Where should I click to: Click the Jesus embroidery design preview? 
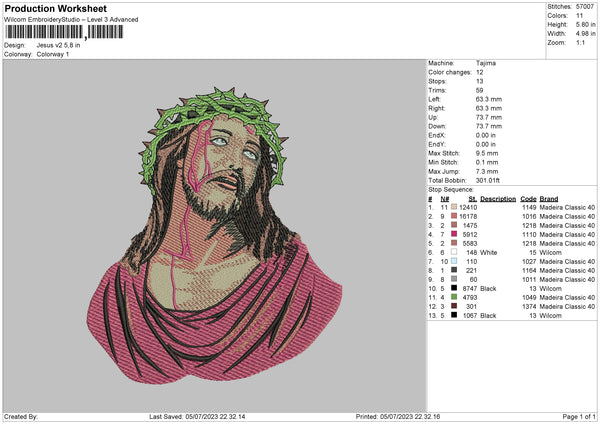click(214, 235)
